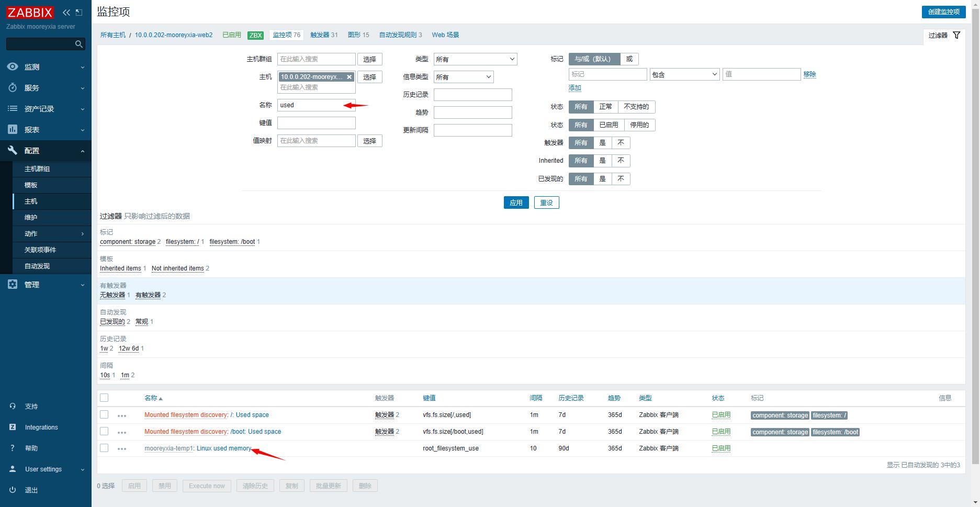Tick the select-all checkbox in table header
980x507 pixels.
pos(104,398)
